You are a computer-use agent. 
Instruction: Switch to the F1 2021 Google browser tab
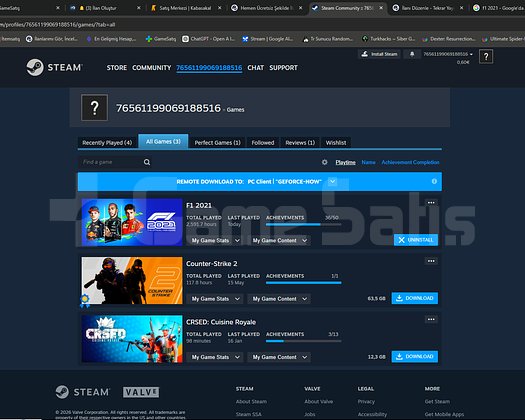tap(499, 8)
